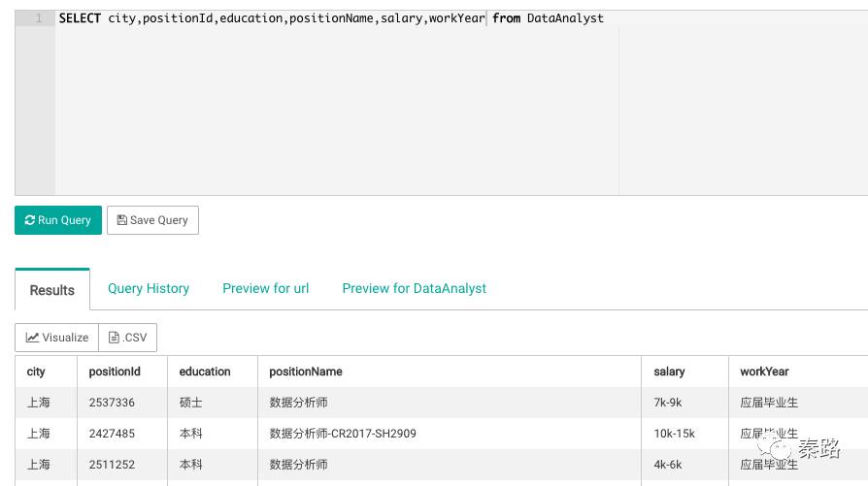Click the Visualize chart icon
This screenshot has height=486, width=868.
coord(32,338)
